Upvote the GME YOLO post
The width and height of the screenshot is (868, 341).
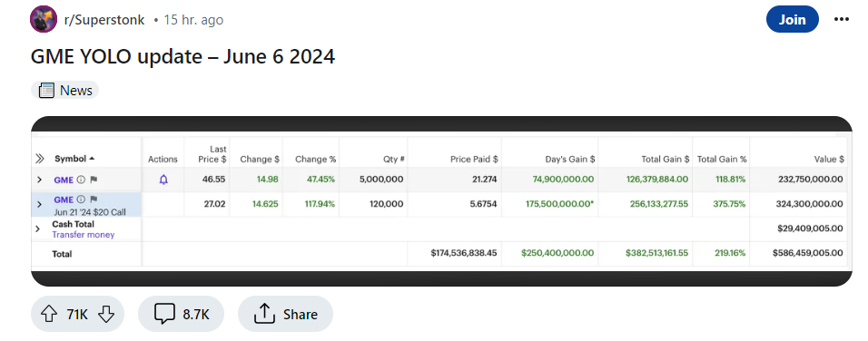49,315
